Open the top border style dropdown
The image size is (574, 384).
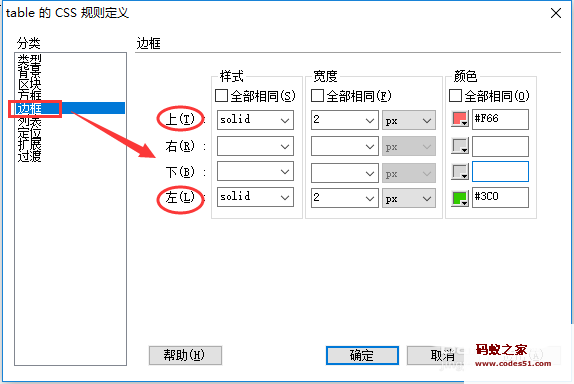(x=255, y=120)
